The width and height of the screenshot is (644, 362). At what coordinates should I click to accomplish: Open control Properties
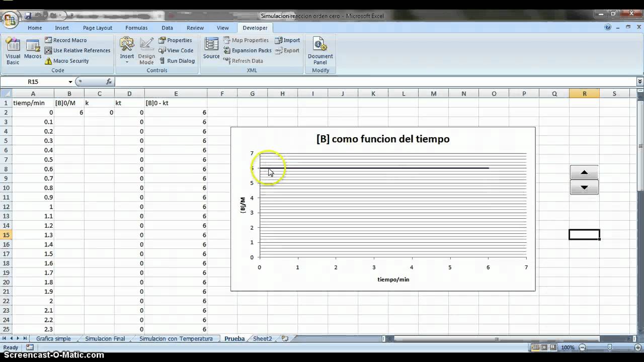[x=175, y=40]
